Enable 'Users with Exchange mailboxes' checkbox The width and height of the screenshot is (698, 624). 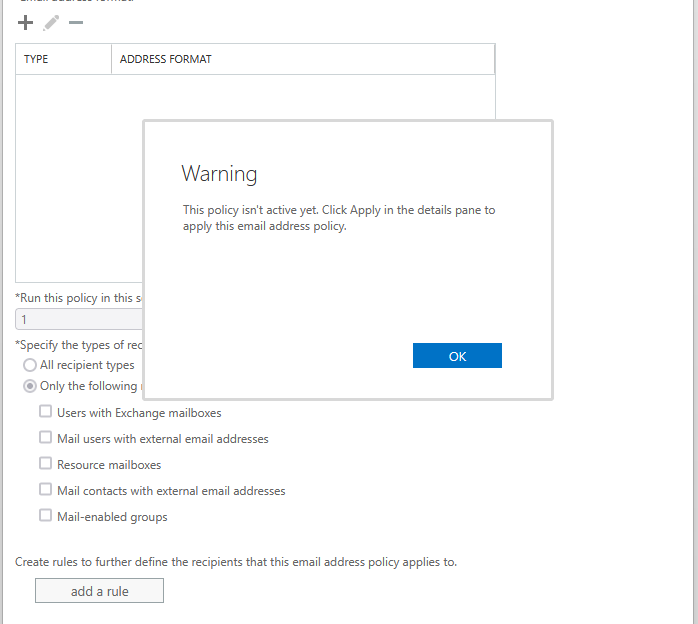click(45, 412)
